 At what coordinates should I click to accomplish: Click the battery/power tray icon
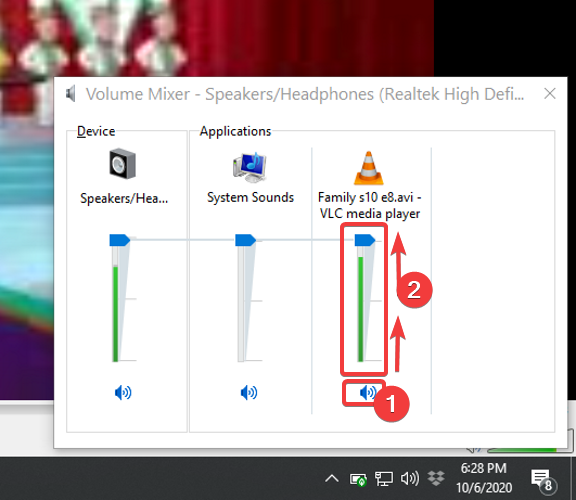(358, 479)
